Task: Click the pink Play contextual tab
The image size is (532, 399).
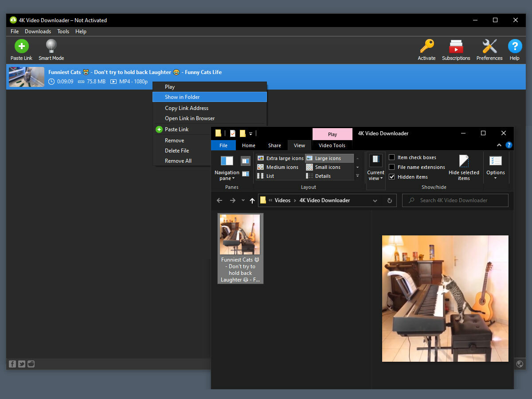Action: (332, 134)
